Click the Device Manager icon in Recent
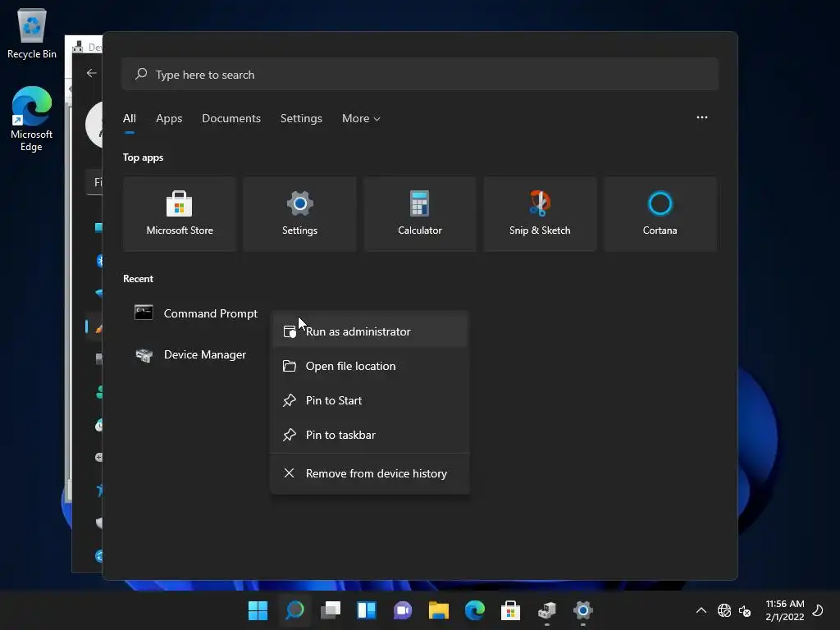Screen dimensions: 840x630 (144, 354)
